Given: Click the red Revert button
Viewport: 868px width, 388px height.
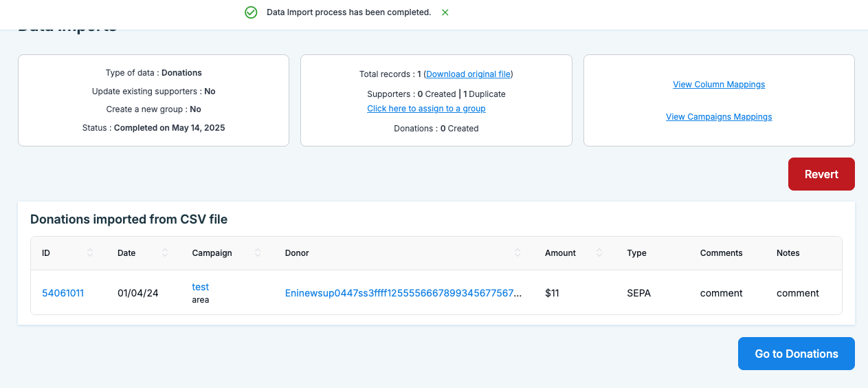Looking at the screenshot, I should (821, 174).
